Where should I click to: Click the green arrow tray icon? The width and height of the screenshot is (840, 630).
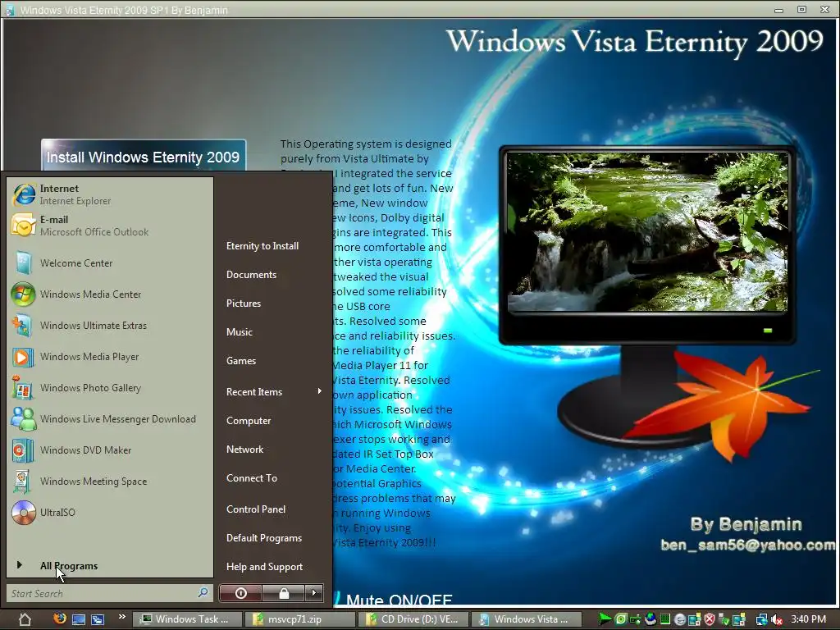(605, 619)
